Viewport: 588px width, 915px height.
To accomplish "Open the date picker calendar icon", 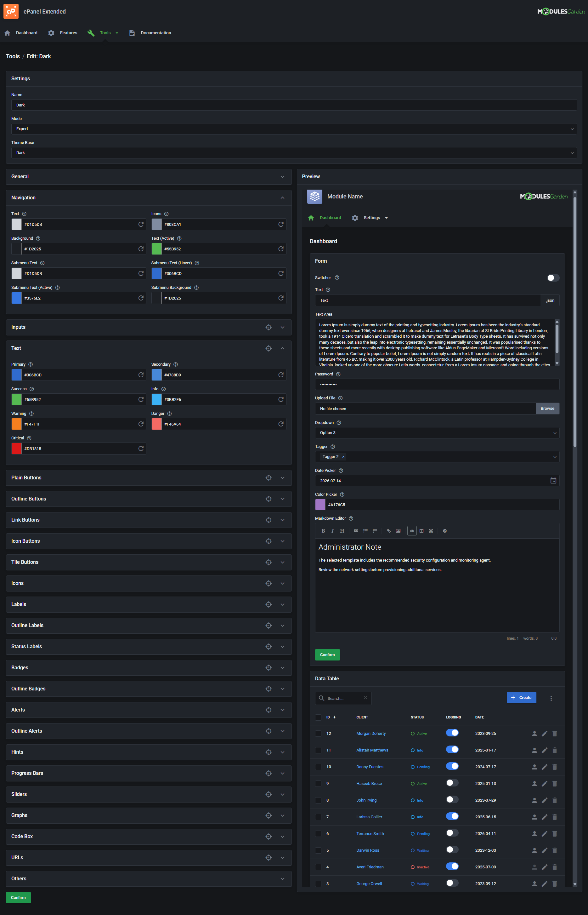I will [553, 481].
